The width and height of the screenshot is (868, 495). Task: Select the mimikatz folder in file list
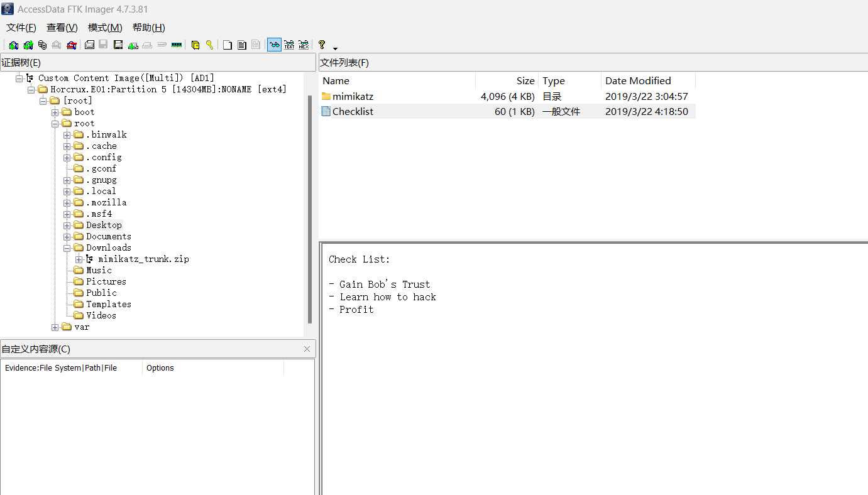point(353,97)
